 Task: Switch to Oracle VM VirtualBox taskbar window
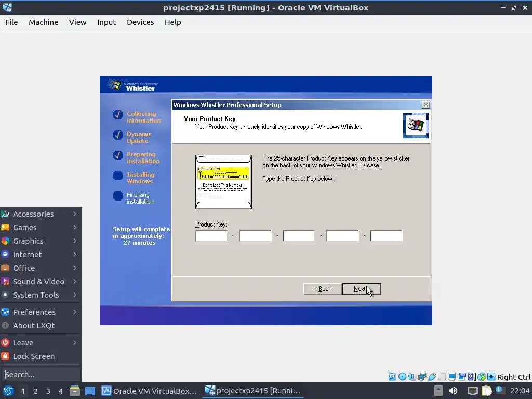pos(150,391)
